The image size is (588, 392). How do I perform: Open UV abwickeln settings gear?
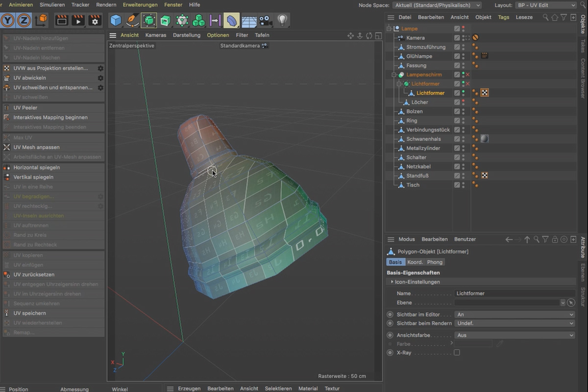(100, 78)
